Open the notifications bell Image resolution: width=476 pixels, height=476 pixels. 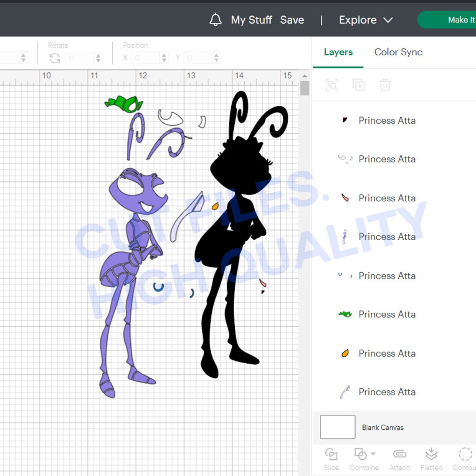[215, 20]
